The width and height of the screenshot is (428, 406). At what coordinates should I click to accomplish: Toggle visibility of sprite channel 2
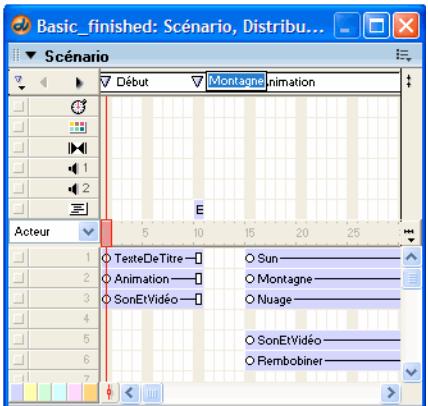[x=19, y=278]
